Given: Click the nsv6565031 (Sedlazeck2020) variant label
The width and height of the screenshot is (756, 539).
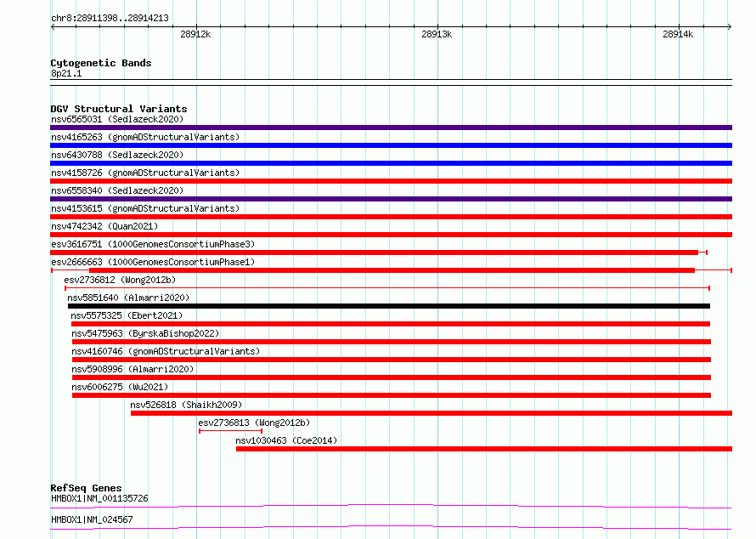Looking at the screenshot, I should pyautogui.click(x=117, y=119).
